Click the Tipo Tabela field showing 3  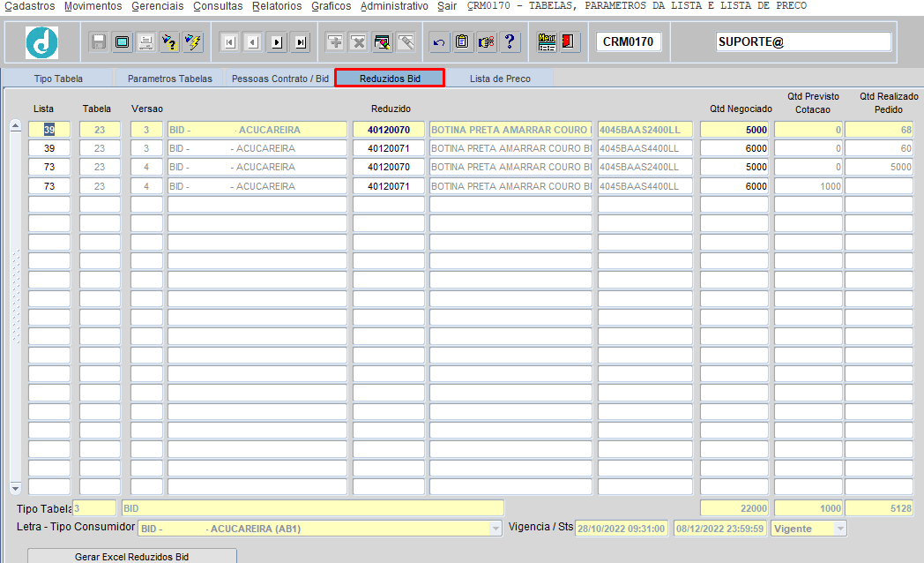[x=94, y=508]
